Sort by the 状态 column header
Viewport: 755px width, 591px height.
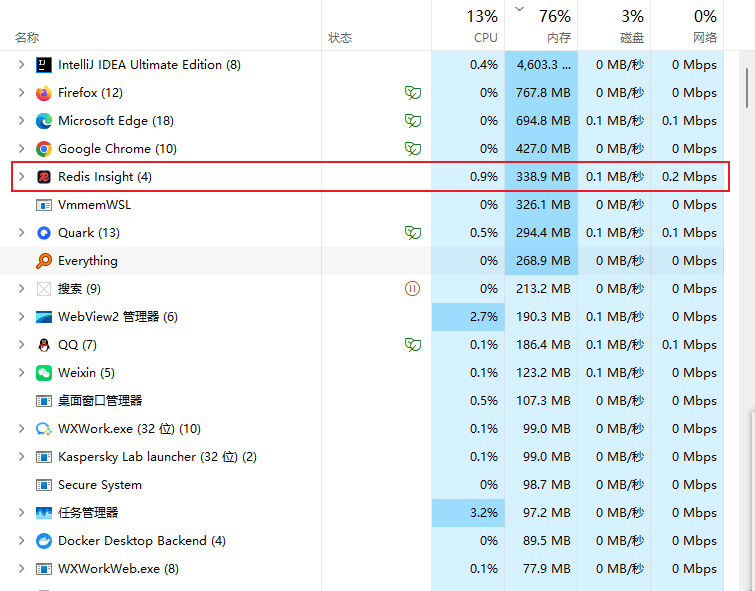340,38
